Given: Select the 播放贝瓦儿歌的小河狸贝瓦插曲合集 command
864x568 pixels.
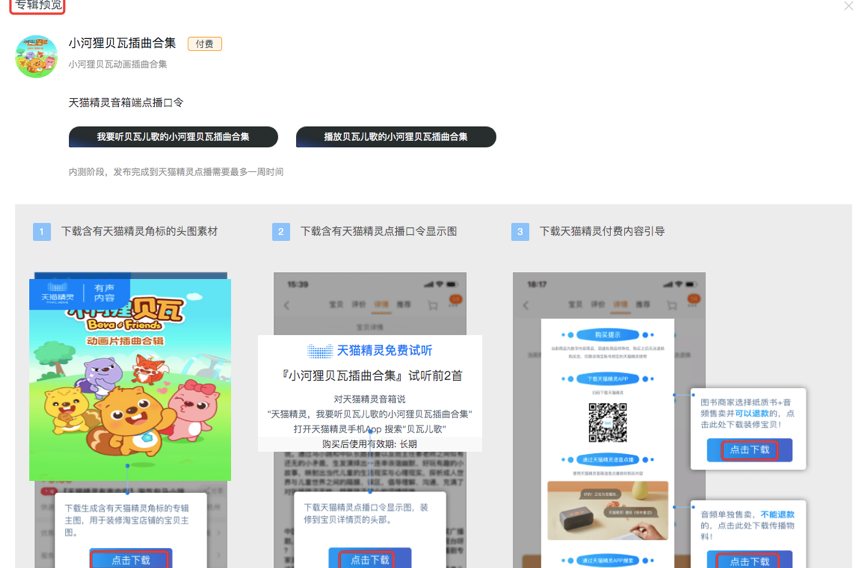Looking at the screenshot, I should pos(396,137).
